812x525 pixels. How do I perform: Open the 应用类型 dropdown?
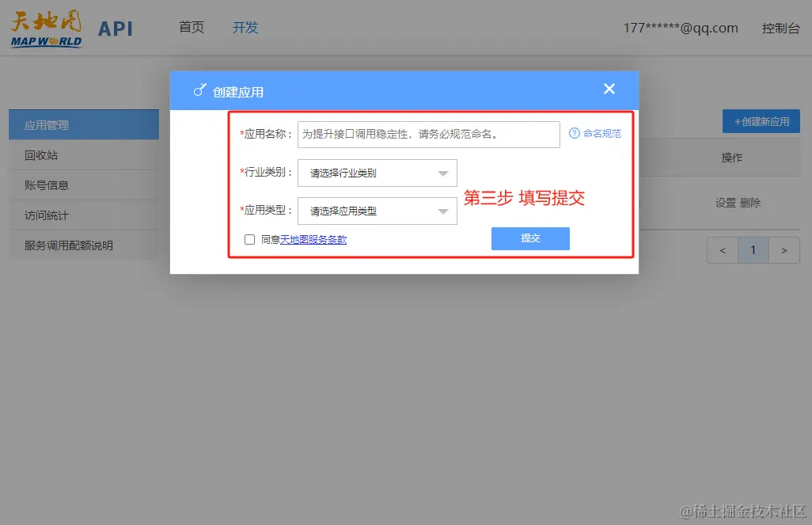coord(378,211)
